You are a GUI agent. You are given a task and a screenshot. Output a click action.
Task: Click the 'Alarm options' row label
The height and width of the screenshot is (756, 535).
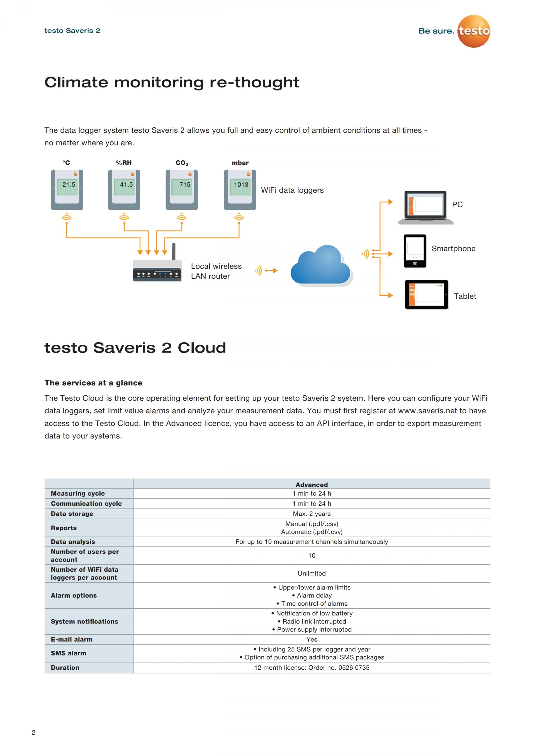74,595
